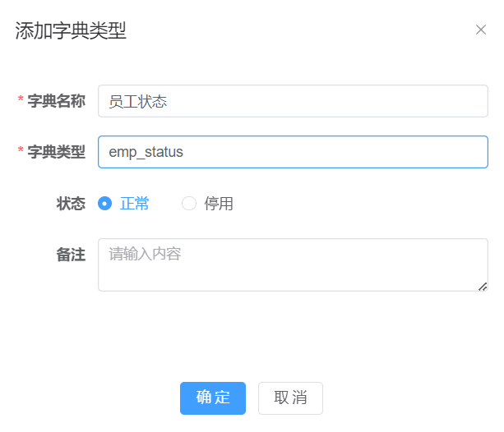Viewport: 504px width, 432px height.
Task: Click the 正常 status label text
Action: tap(135, 204)
